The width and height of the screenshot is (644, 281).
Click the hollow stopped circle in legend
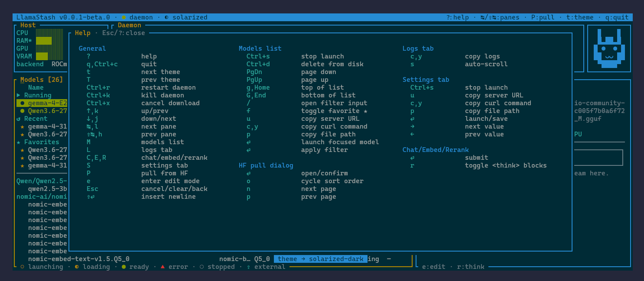pyautogui.click(x=202, y=267)
